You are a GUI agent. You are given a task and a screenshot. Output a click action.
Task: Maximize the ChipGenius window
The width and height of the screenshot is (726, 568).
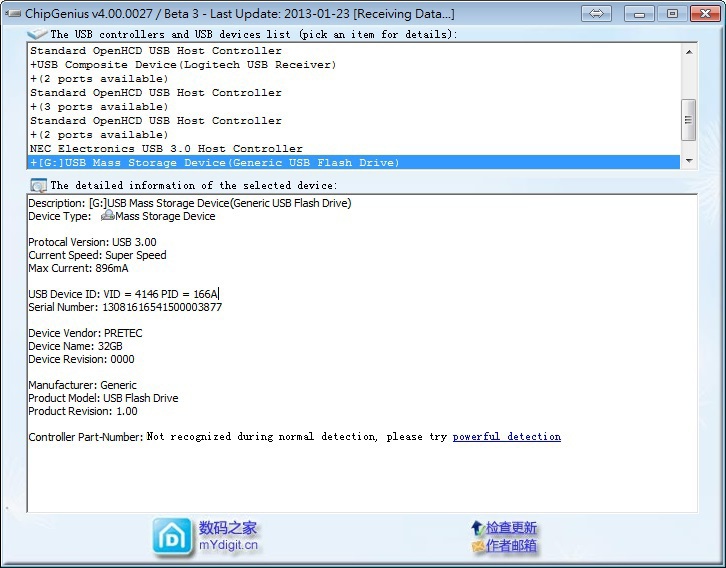pos(672,14)
